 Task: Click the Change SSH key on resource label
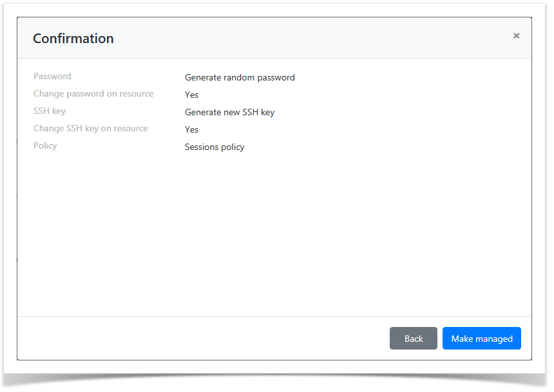[90, 128]
